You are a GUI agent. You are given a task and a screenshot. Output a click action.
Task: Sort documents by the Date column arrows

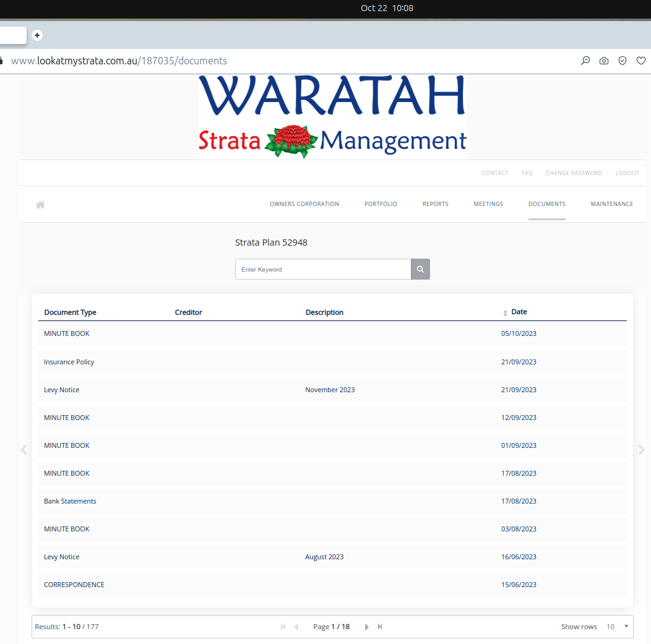[506, 313]
